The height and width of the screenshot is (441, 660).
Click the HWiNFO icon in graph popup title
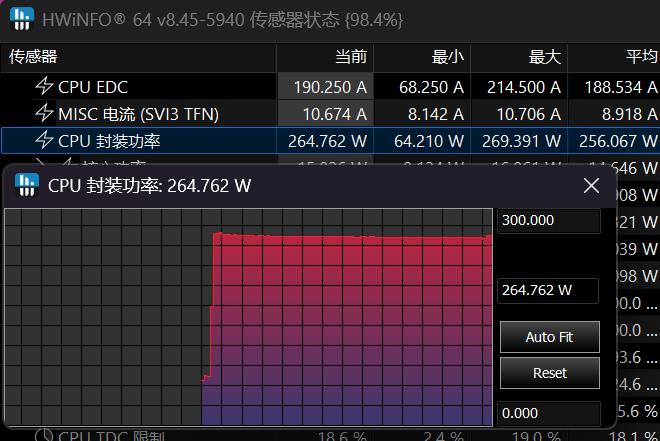tap(27, 185)
